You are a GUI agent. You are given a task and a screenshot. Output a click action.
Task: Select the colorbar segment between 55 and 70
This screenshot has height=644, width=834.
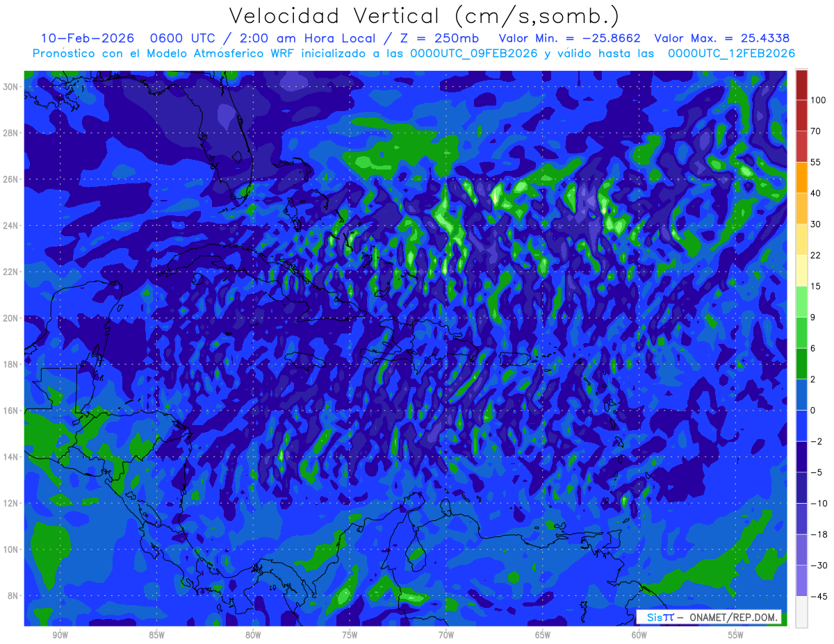tap(801, 147)
